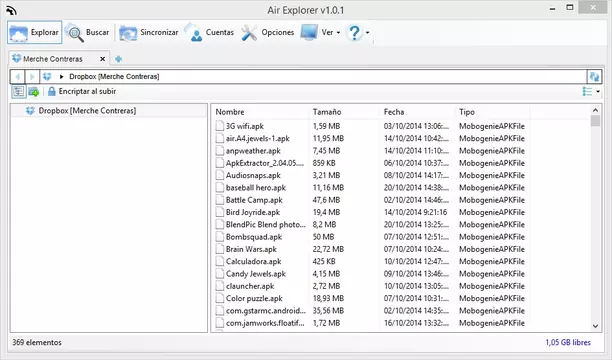Click the file icon of Calculadora.apk
Viewport: 612px width, 360px height.
pyautogui.click(x=220, y=262)
